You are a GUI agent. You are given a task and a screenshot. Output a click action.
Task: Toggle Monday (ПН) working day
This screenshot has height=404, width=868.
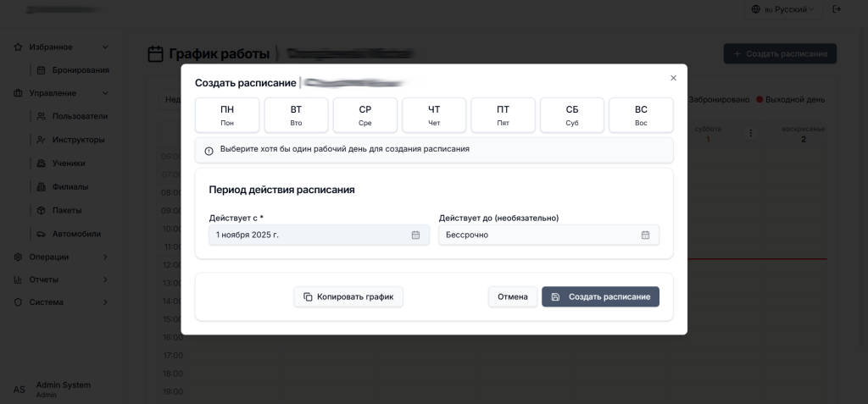(227, 115)
